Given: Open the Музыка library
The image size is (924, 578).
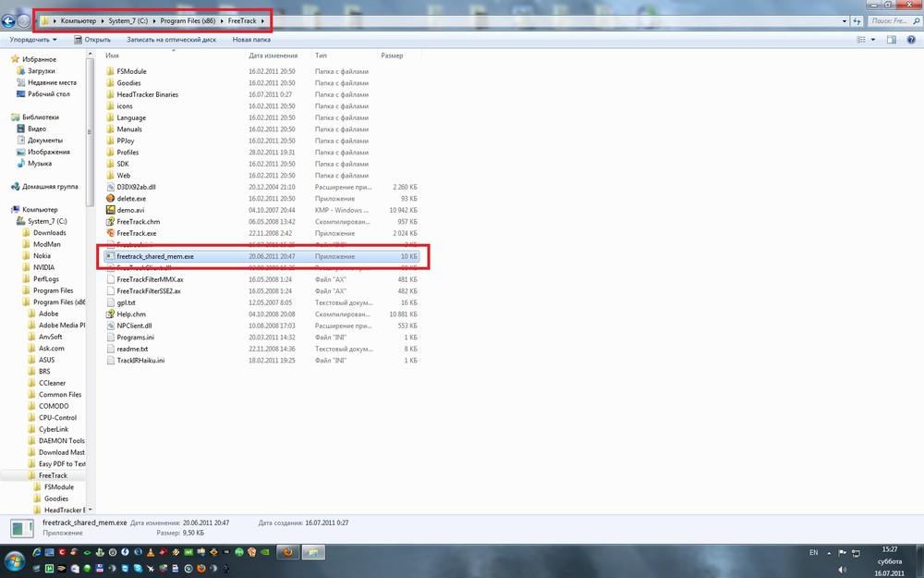Looking at the screenshot, I should [x=40, y=164].
